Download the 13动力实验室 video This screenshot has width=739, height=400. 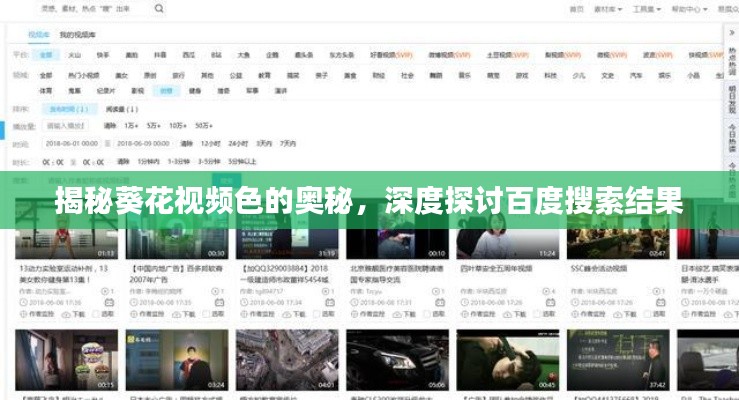pyautogui.click(x=74, y=314)
